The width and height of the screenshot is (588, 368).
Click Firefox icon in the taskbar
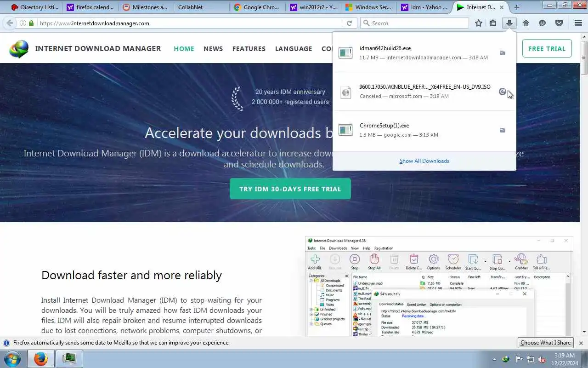click(x=40, y=359)
